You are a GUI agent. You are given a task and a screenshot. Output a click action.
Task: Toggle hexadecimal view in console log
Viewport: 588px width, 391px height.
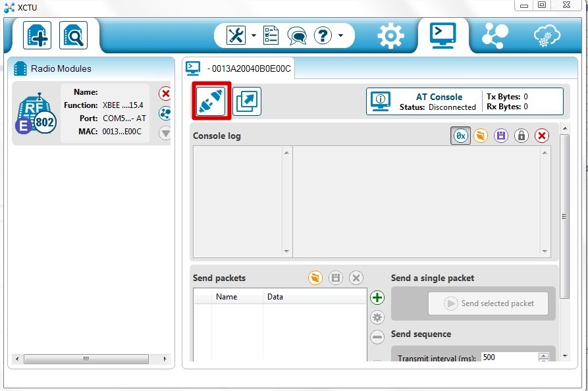pyautogui.click(x=460, y=136)
